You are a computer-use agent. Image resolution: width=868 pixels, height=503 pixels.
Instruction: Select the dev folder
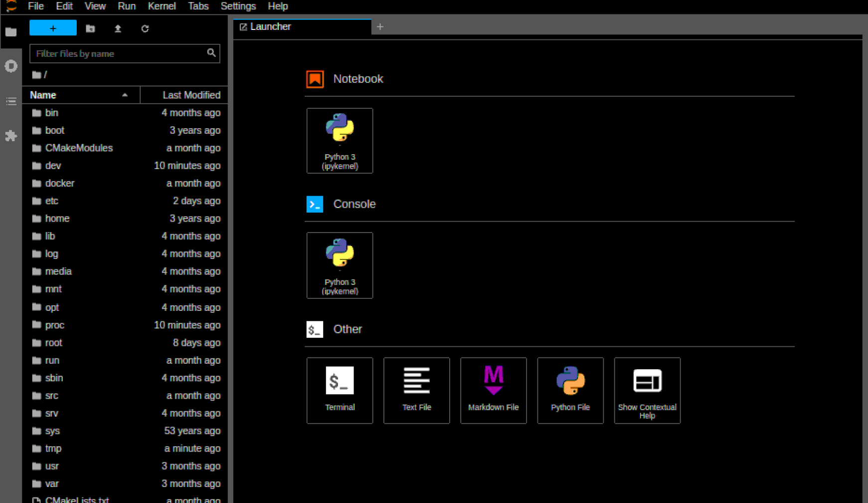[x=125, y=166]
